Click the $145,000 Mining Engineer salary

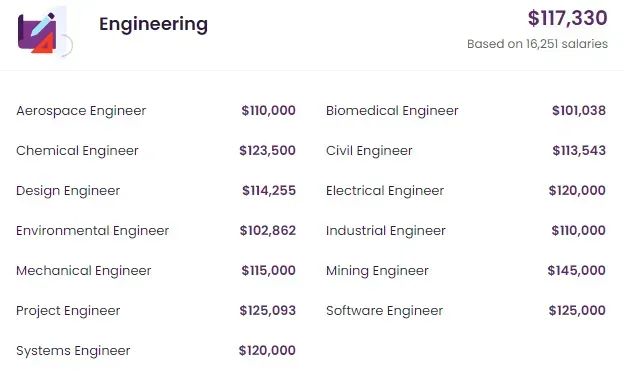tap(577, 271)
